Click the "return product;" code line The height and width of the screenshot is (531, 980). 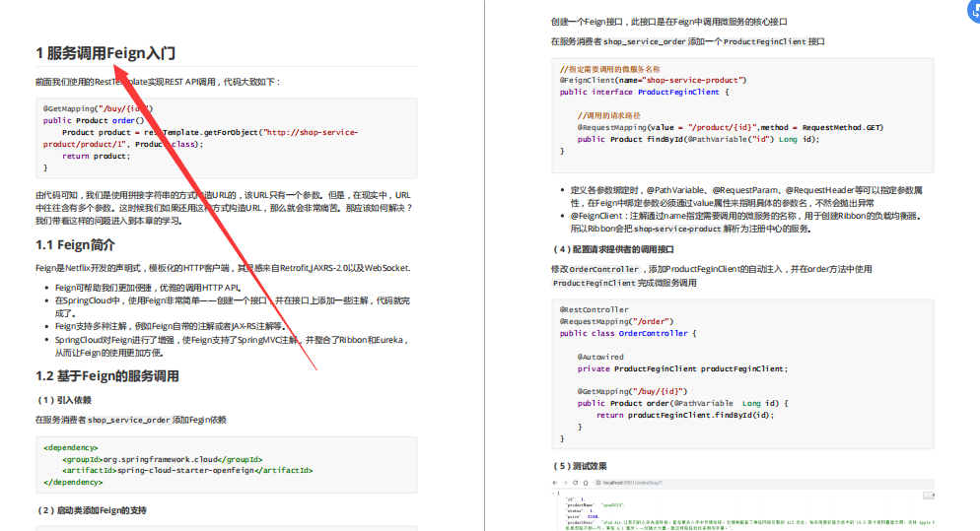click(x=97, y=157)
